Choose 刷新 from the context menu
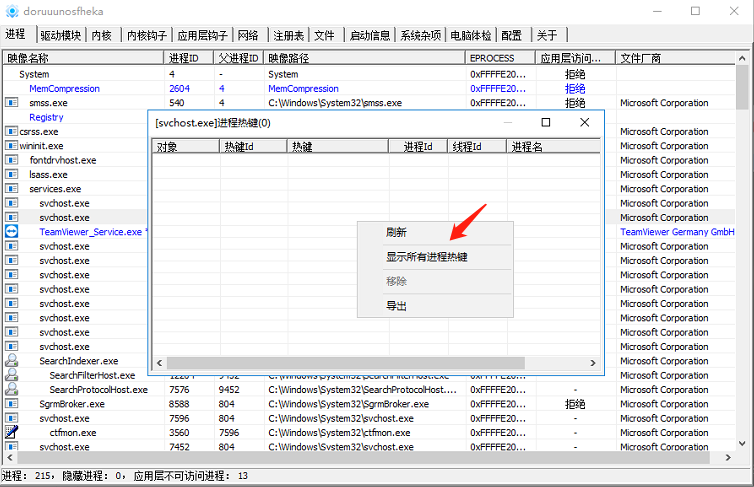The width and height of the screenshot is (754, 487). pyautogui.click(x=397, y=232)
